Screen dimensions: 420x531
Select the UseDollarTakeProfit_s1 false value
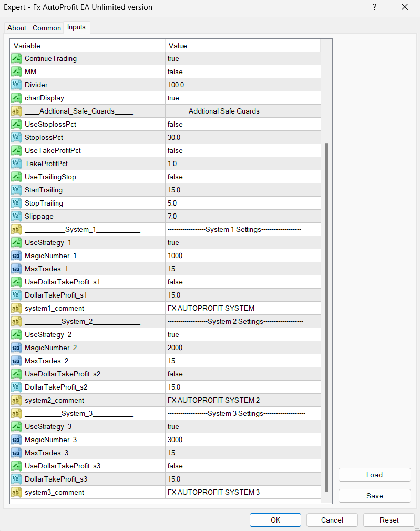click(x=242, y=282)
